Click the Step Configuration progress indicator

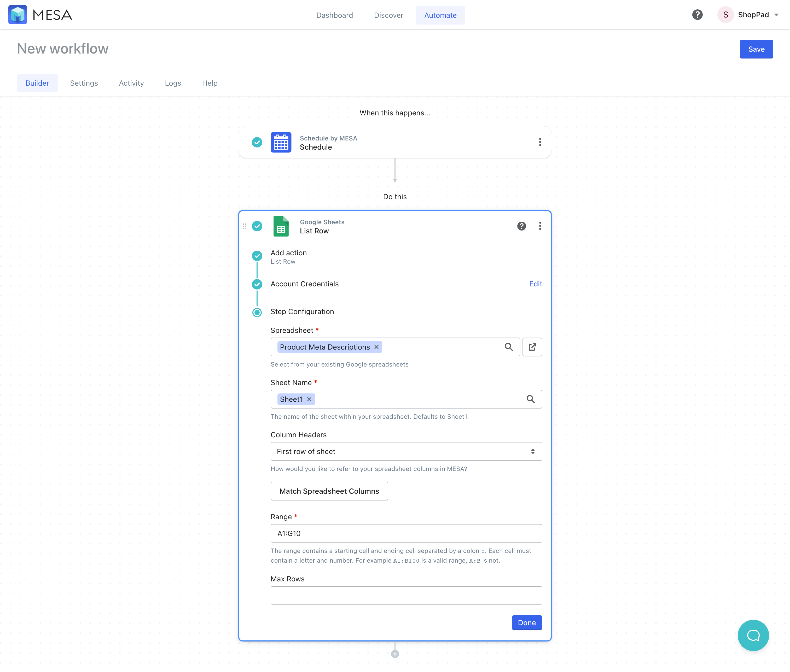[257, 313]
